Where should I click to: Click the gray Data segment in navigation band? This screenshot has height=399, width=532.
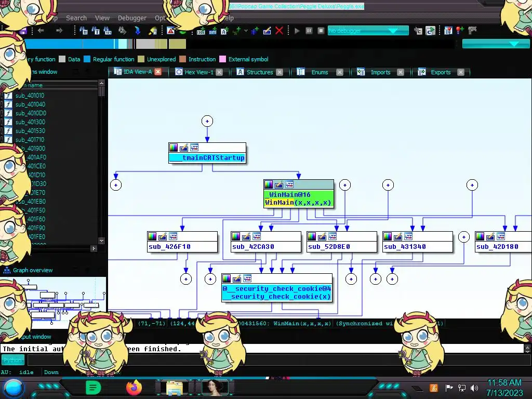pyautogui.click(x=145, y=44)
